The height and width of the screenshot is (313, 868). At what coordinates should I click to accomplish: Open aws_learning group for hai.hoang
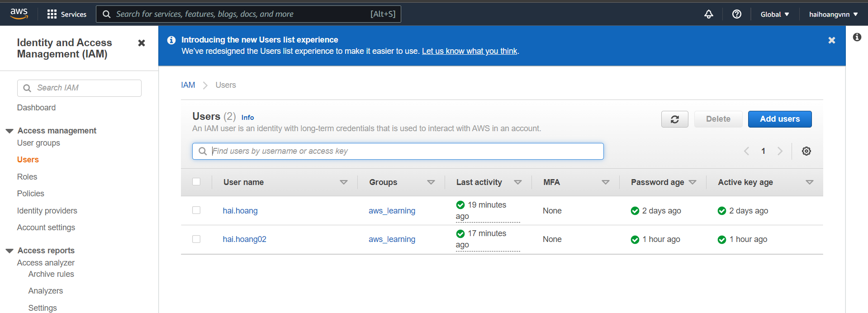tap(392, 211)
